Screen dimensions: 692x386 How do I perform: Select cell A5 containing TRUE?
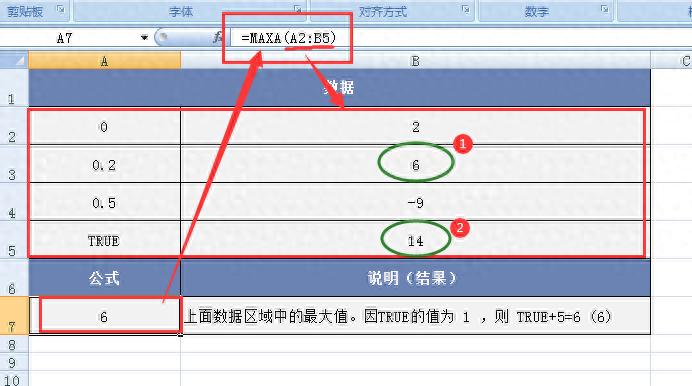click(x=105, y=240)
